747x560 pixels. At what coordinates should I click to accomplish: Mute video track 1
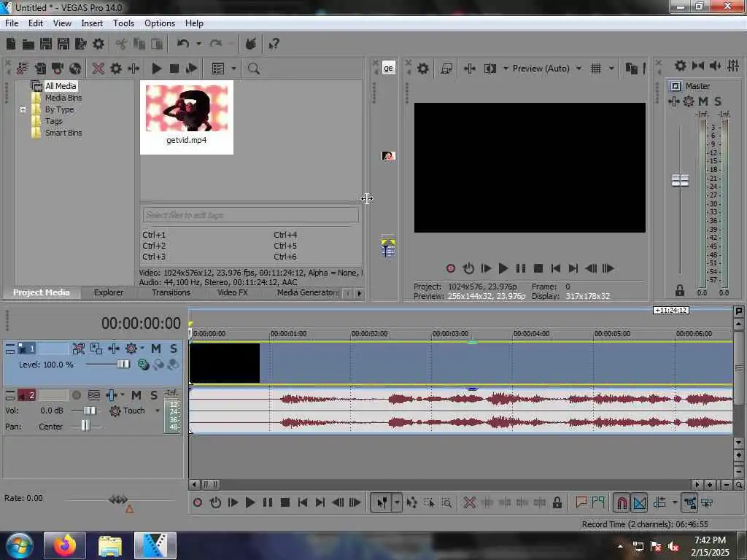pyautogui.click(x=156, y=349)
